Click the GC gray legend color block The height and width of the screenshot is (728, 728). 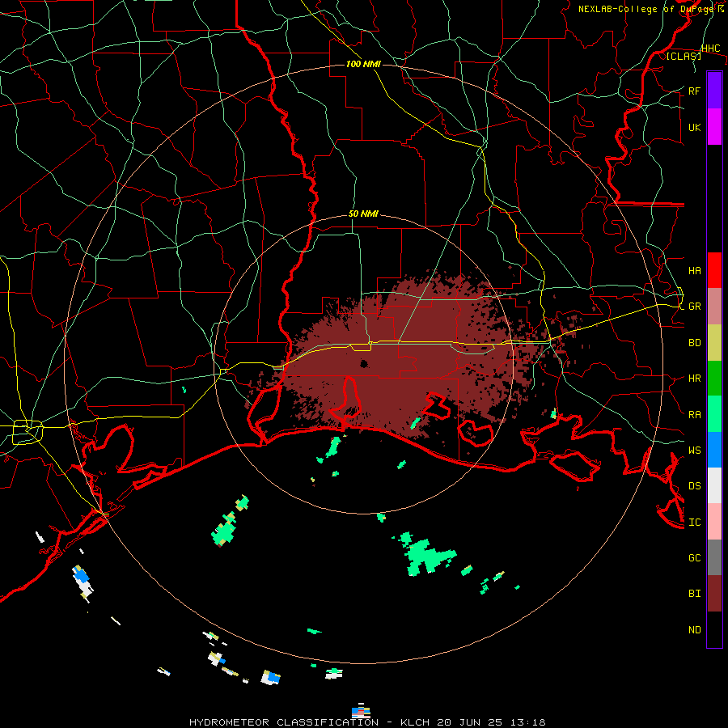714,557
